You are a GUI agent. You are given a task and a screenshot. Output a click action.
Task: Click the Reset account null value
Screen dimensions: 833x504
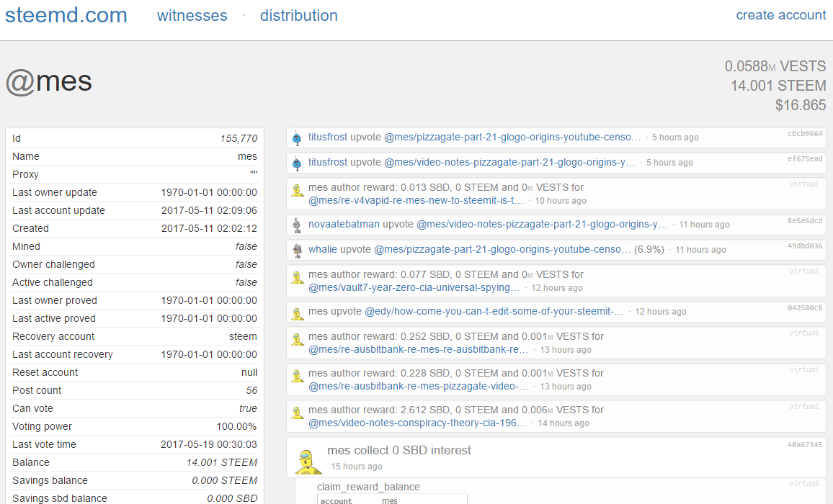click(x=249, y=372)
